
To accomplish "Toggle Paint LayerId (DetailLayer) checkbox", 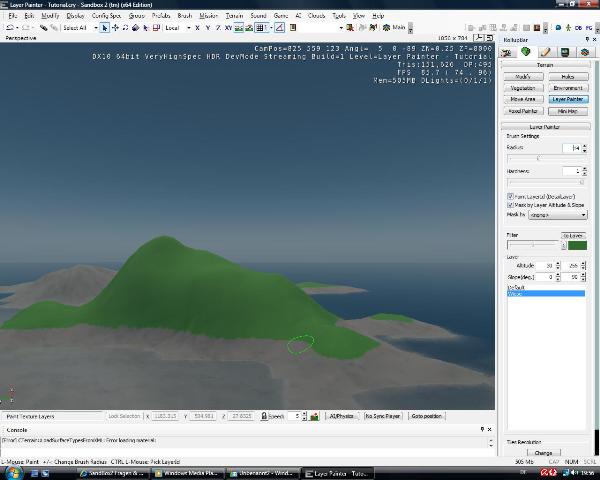I will tap(511, 197).
